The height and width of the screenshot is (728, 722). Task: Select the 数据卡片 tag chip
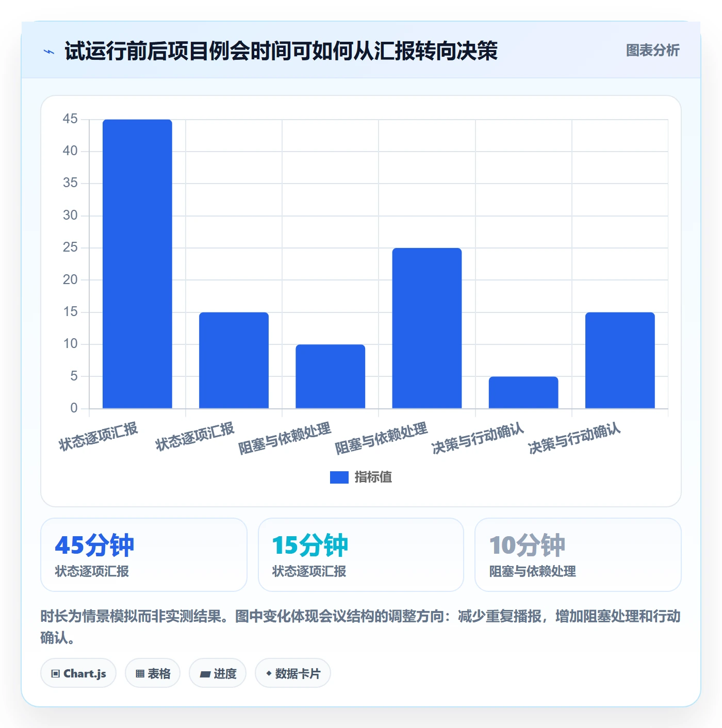point(293,673)
